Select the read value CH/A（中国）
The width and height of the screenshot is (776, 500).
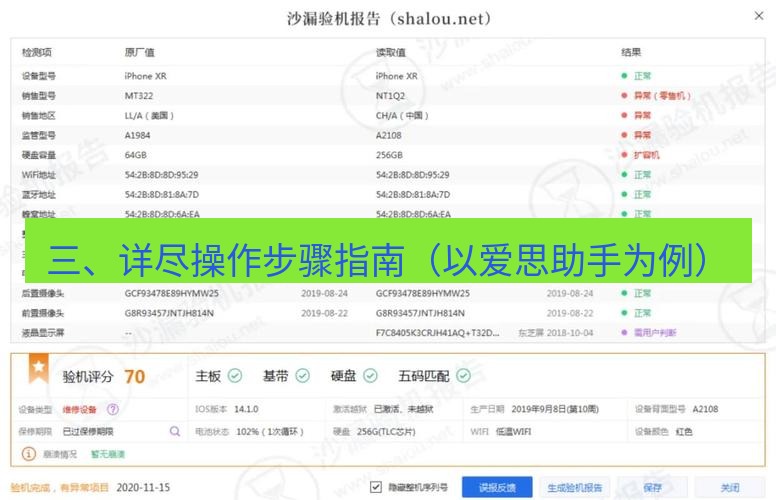[402, 115]
